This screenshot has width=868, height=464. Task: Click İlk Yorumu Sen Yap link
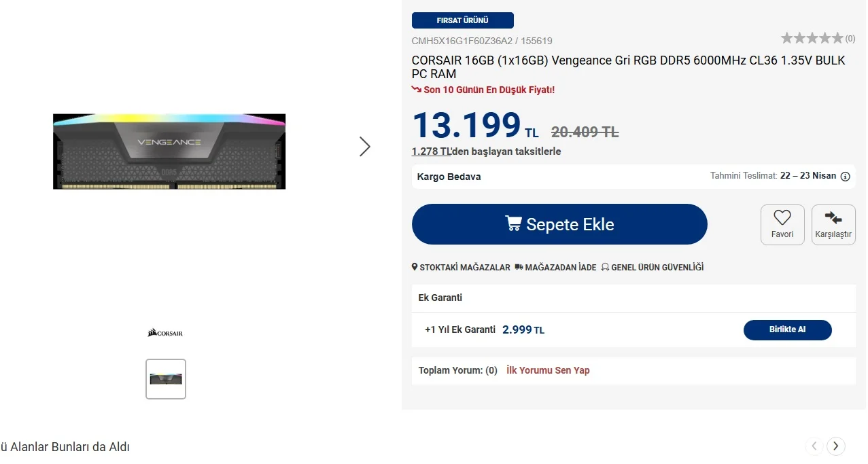click(x=548, y=370)
